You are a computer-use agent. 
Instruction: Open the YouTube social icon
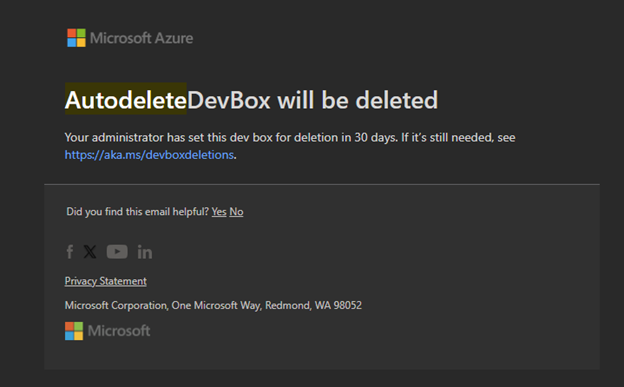(117, 252)
